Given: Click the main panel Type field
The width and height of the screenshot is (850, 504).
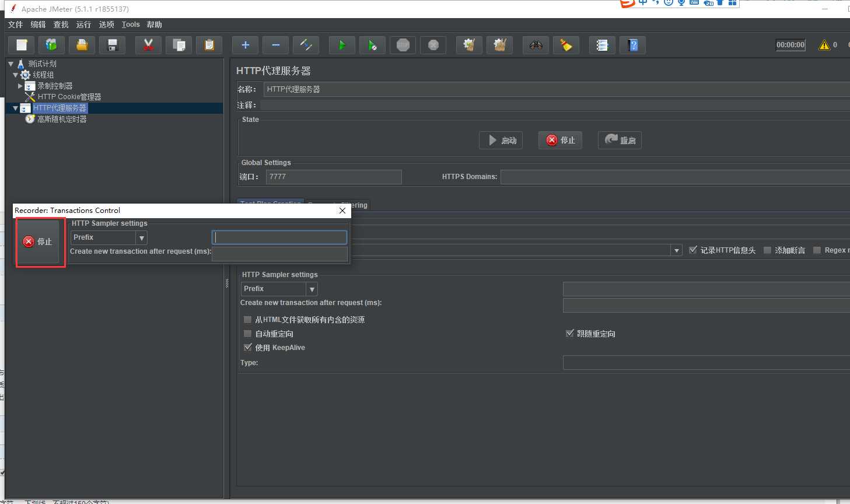Looking at the screenshot, I should (706, 363).
